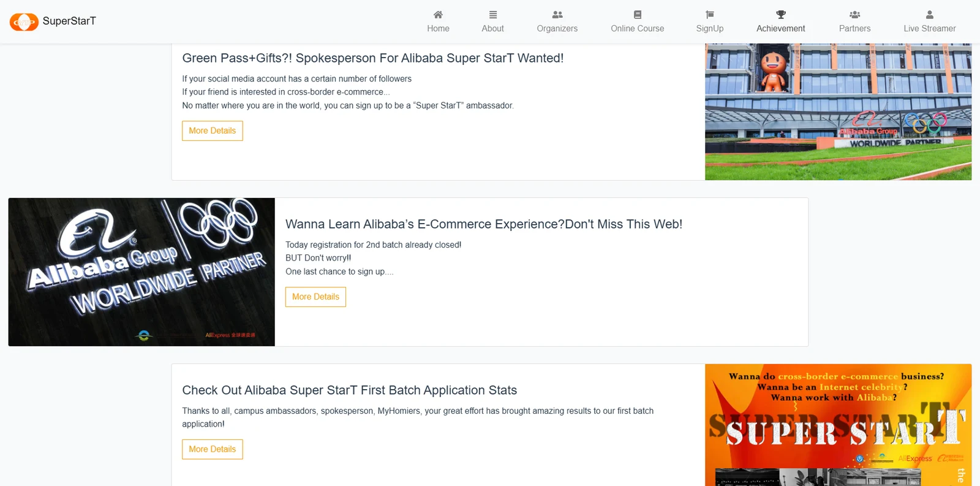The height and width of the screenshot is (486, 980).
Task: Open More Details for E-Commerce Experience article
Action: [x=315, y=297]
